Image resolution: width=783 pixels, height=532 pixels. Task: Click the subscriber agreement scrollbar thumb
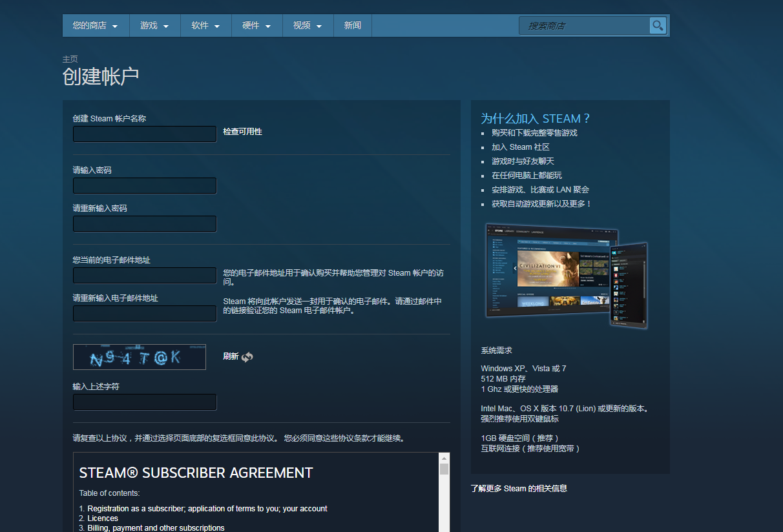click(x=444, y=469)
